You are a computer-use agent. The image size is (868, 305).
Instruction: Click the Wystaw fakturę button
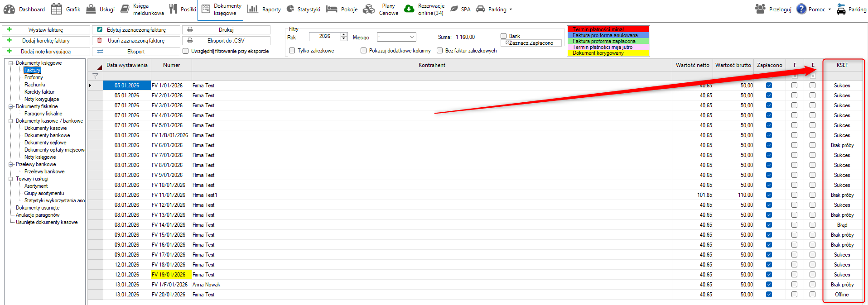coord(46,30)
